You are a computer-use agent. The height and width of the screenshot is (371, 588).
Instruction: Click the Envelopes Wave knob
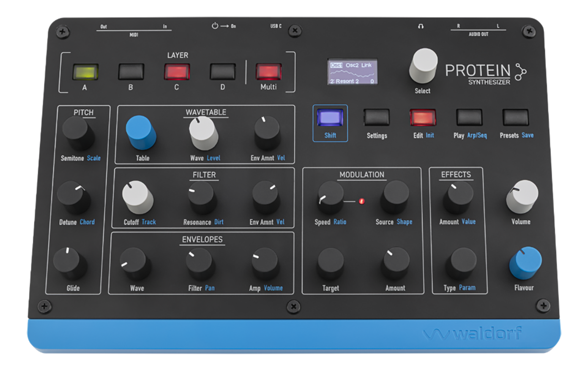[135, 263]
